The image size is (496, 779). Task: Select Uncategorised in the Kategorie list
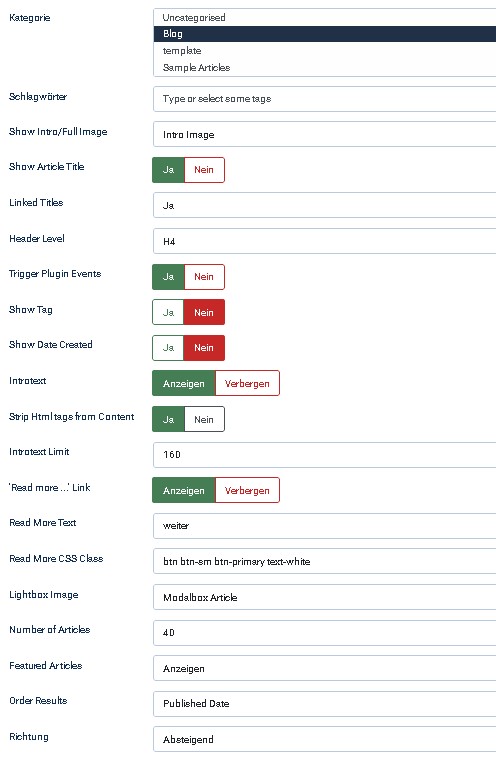tap(325, 17)
